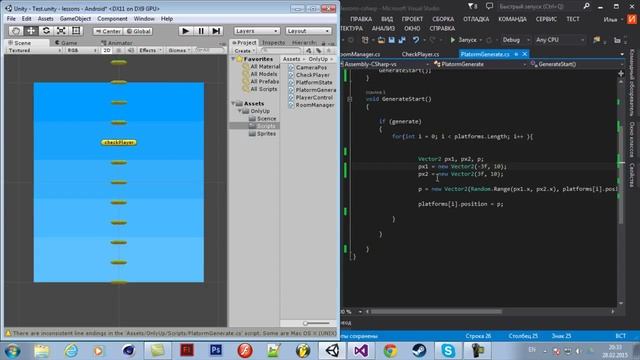640x360 pixels.
Task: Select the checkPlayer object in Scene view
Action: [x=119, y=142]
